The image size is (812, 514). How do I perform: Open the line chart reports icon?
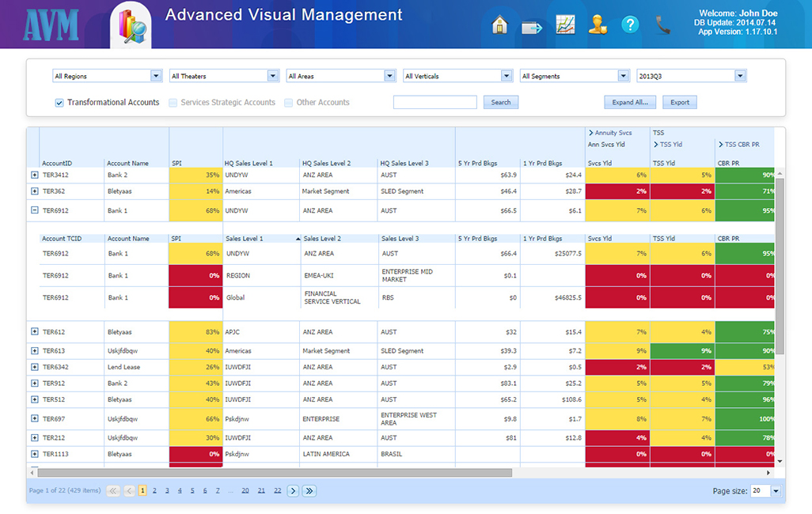pos(565,25)
